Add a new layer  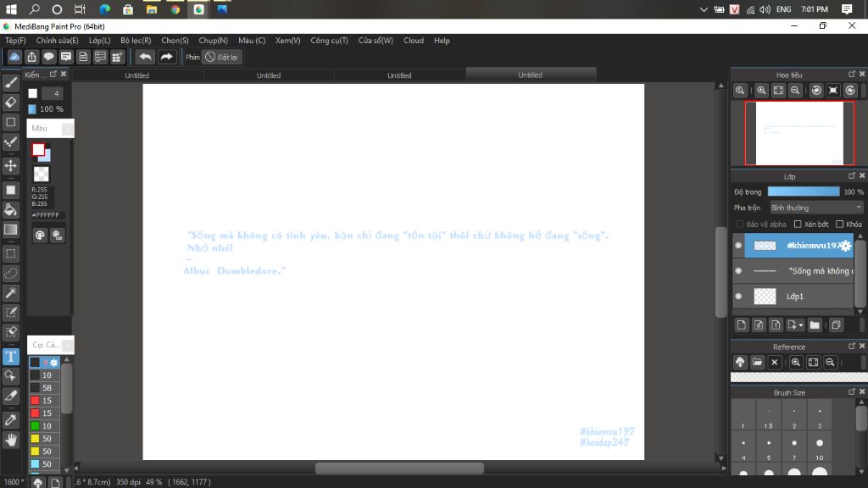pyautogui.click(x=742, y=324)
